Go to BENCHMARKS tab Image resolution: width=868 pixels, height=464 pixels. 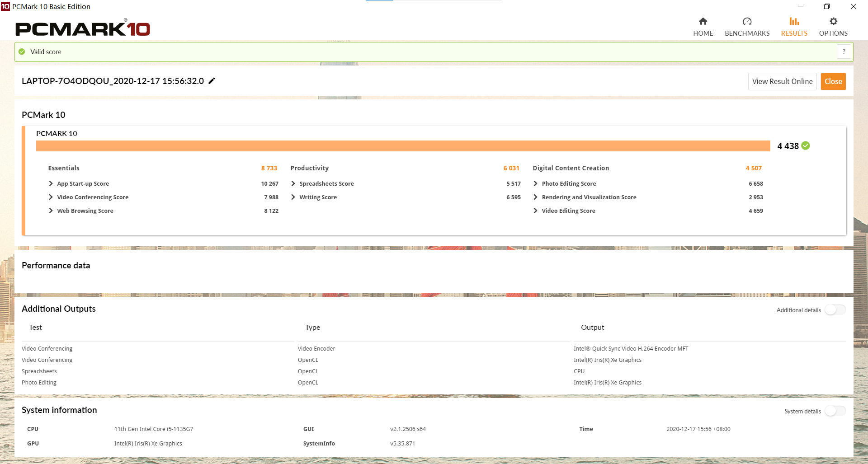tap(747, 27)
